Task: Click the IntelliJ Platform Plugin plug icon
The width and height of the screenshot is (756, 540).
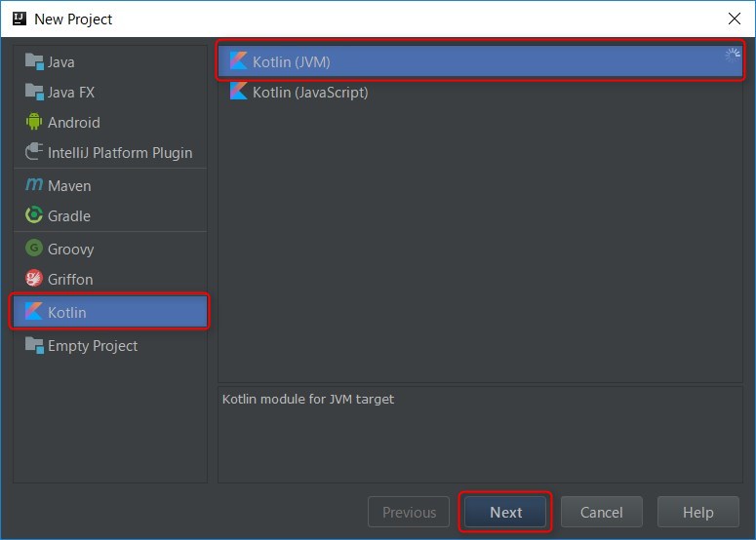Action: (x=34, y=152)
